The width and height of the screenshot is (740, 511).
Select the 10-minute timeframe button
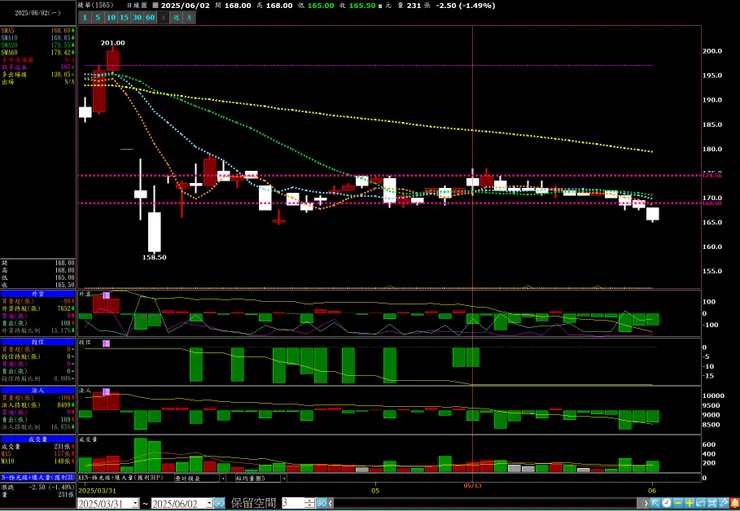111,17
